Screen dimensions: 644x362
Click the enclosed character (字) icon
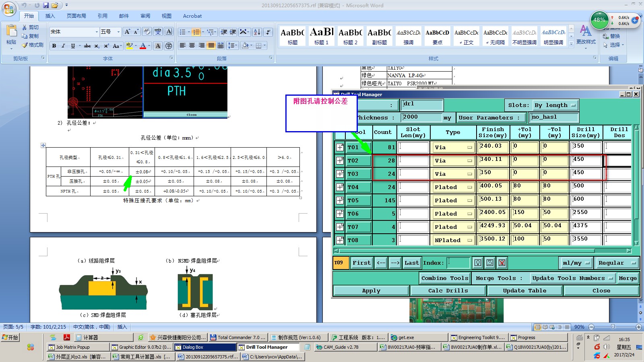click(x=169, y=46)
